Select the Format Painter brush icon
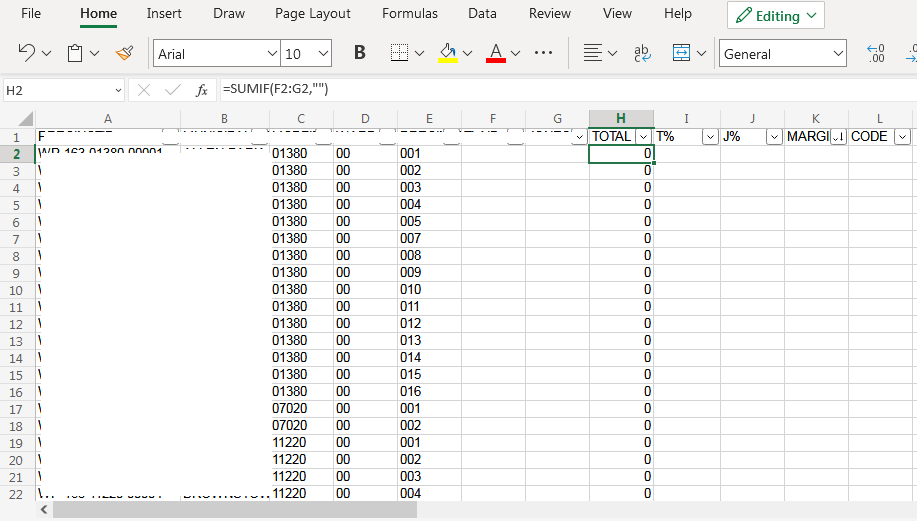 pyautogui.click(x=125, y=53)
